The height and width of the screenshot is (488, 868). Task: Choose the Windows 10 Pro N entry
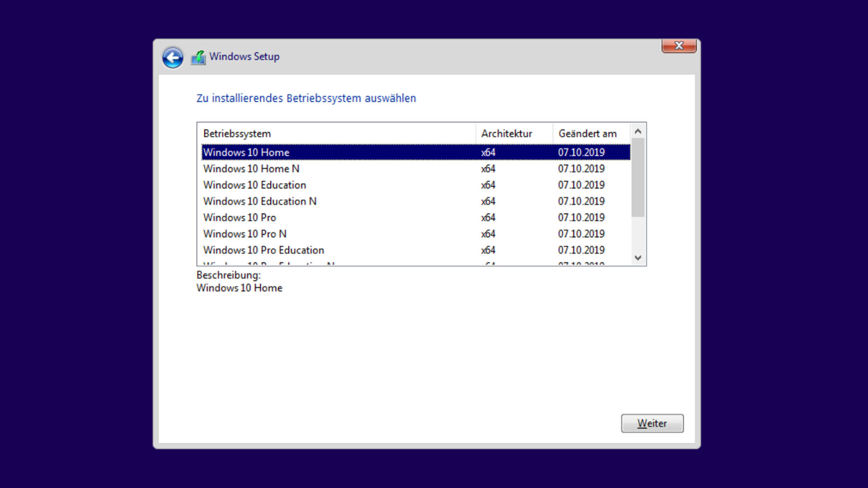coord(245,234)
